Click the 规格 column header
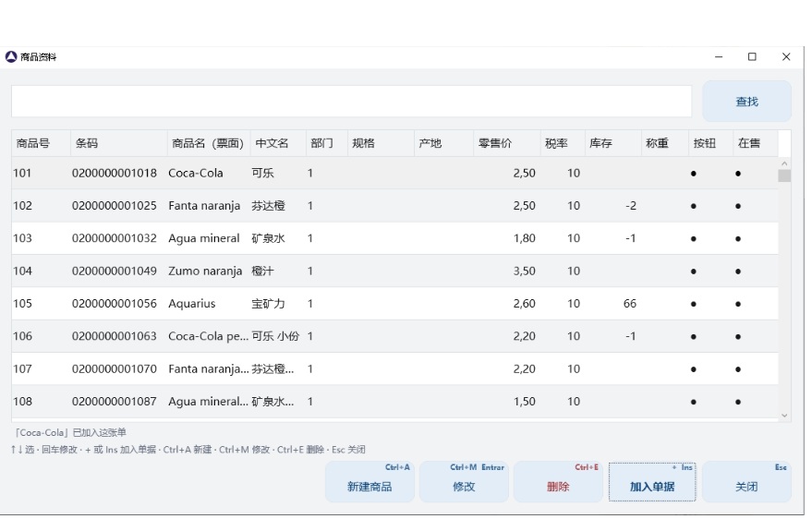Image resolution: width=812 pixels, height=531 pixels. (x=382, y=143)
